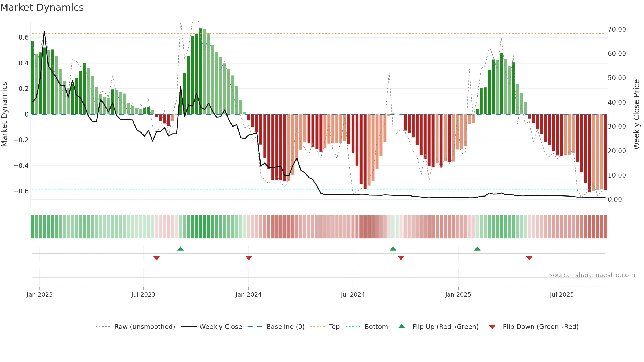The image size is (644, 362).
Task: Click the red flip-down marker before Jul 2025
Action: [x=529, y=258]
